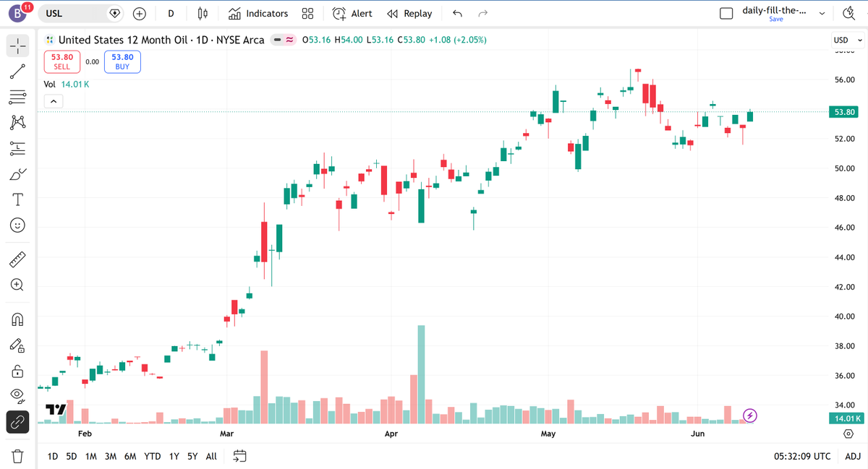The image size is (868, 469).
Task: Select the All time range
Action: click(211, 456)
